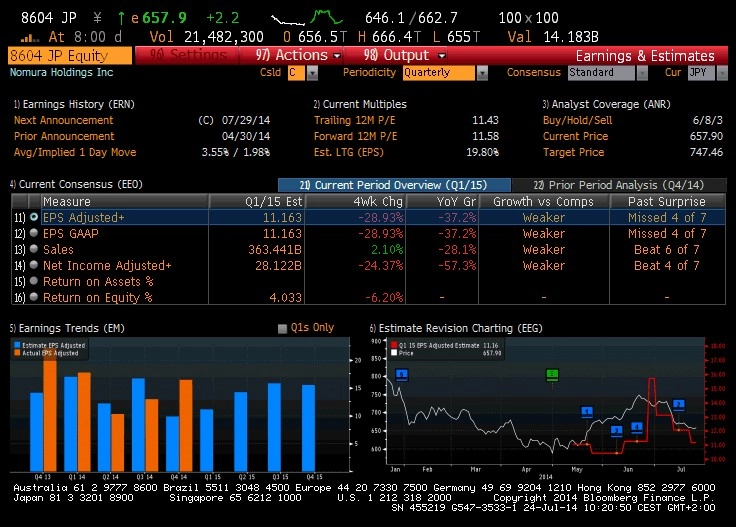Click Sales estimate value 363.441B
This screenshot has height=527, width=736.
point(275,249)
